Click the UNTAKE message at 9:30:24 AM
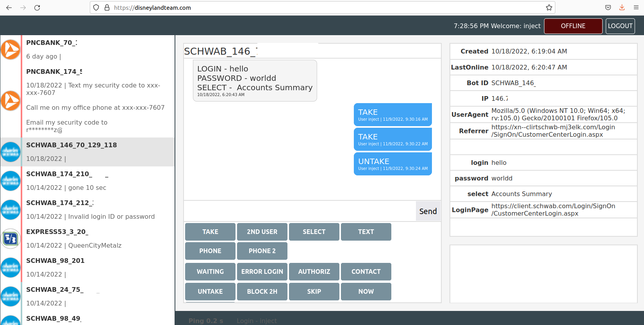 [x=393, y=164]
